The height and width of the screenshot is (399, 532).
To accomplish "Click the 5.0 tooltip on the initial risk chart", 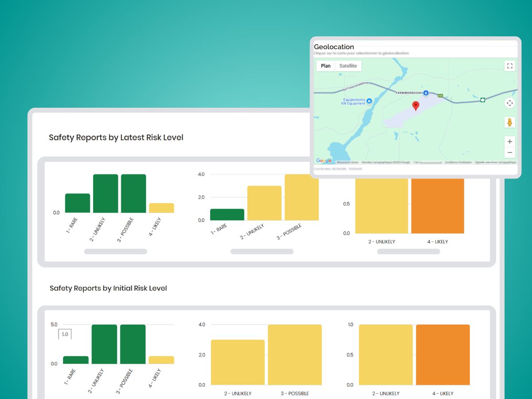I will (65, 334).
